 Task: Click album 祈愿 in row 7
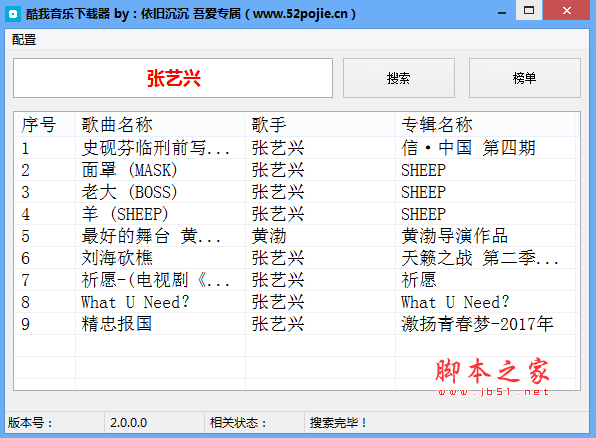(419, 281)
